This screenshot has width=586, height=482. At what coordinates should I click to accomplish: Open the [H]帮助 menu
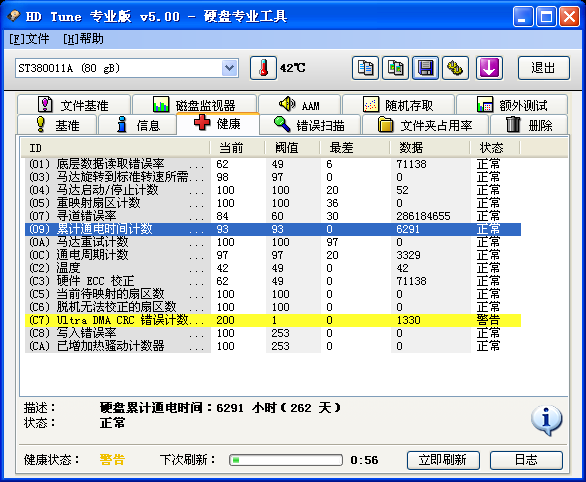coord(83,39)
